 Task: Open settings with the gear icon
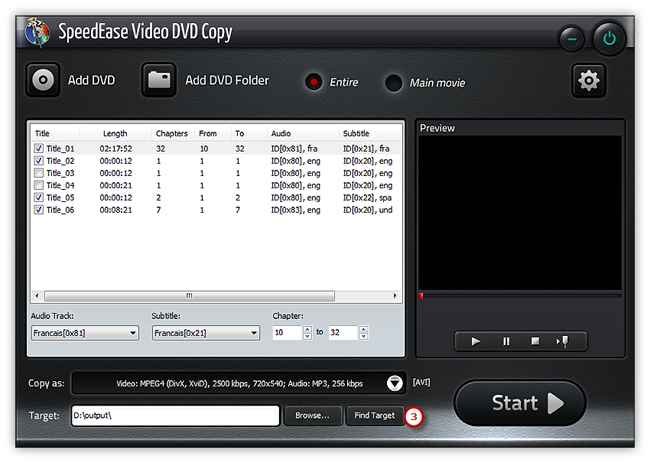[x=589, y=80]
